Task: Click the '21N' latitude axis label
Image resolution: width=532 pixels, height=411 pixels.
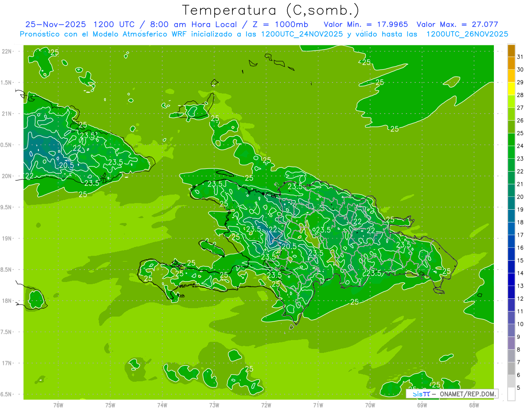Action: (x=7, y=114)
